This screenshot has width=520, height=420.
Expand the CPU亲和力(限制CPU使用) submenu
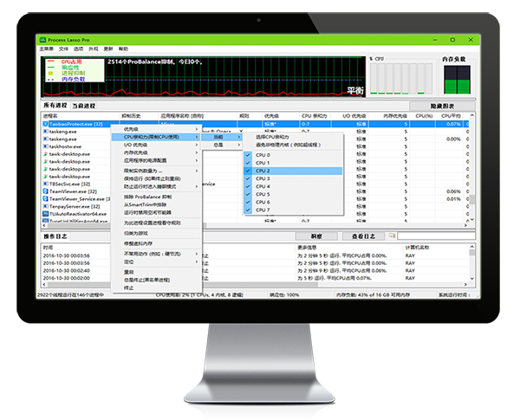pos(156,137)
